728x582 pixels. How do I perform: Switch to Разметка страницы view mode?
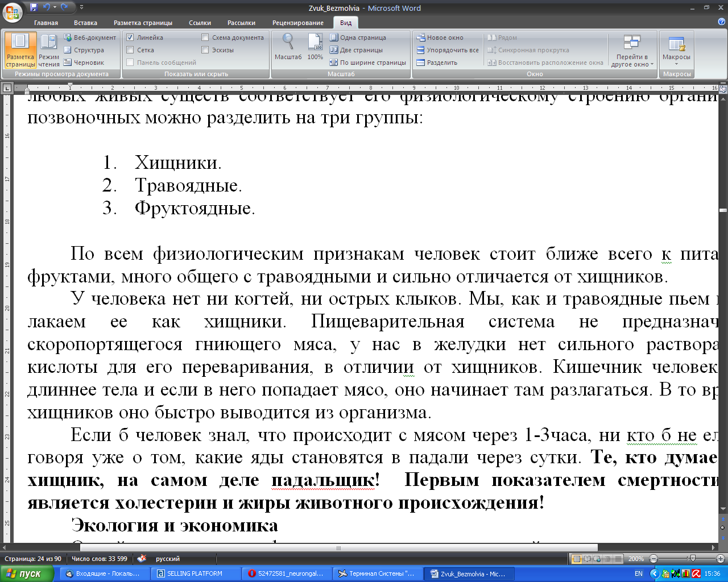[20, 51]
